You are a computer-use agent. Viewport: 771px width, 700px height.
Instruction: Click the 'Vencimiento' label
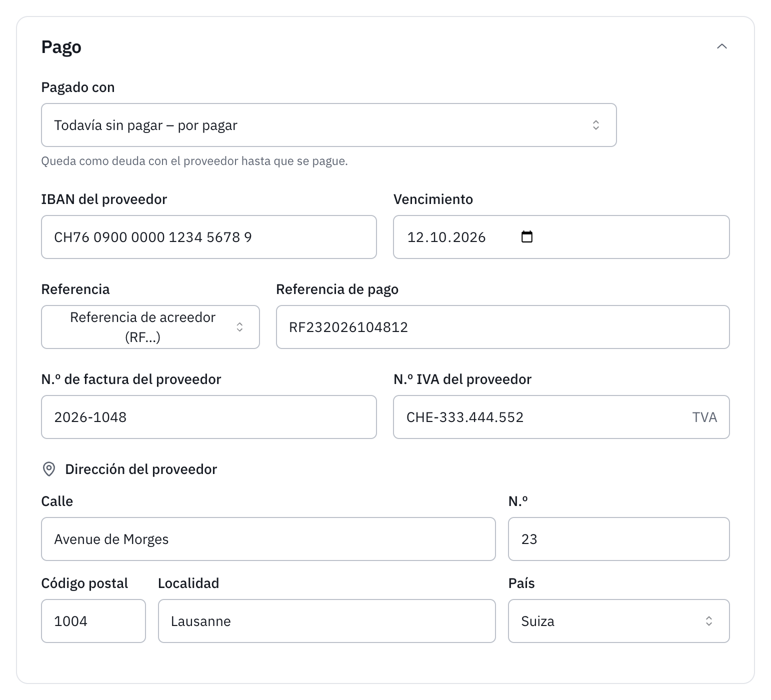[433, 199]
